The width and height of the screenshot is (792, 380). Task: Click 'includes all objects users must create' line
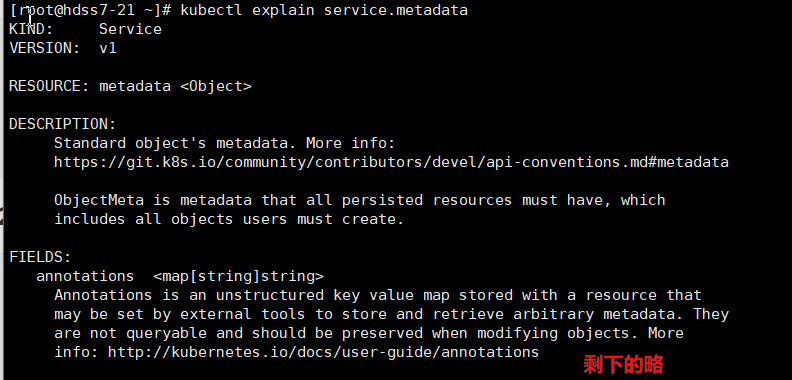pyautogui.click(x=229, y=219)
